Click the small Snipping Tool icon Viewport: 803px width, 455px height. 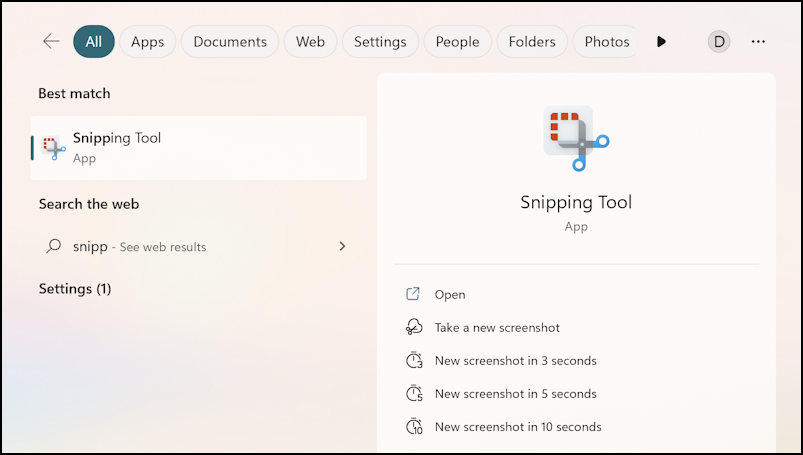click(53, 148)
